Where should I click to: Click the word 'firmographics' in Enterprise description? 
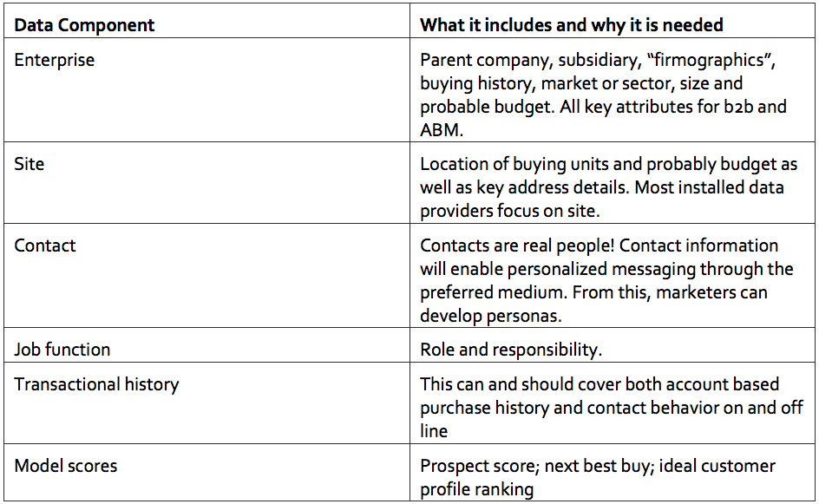tap(710, 60)
